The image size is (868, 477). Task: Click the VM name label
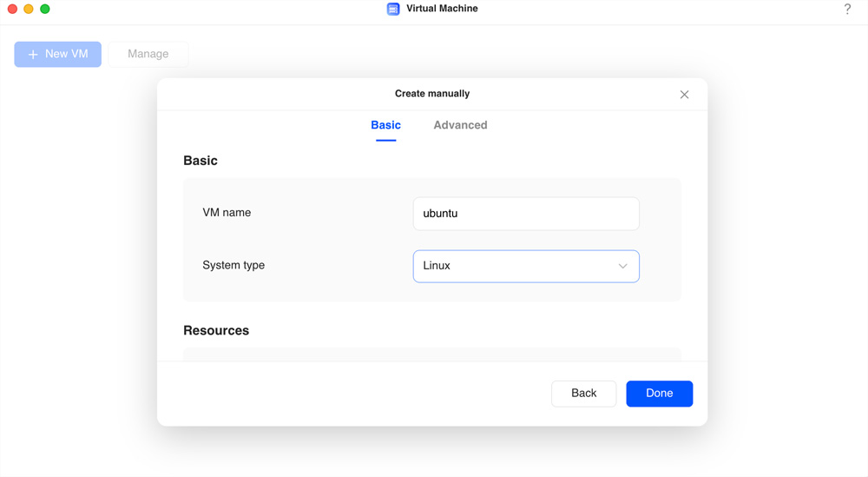click(227, 213)
